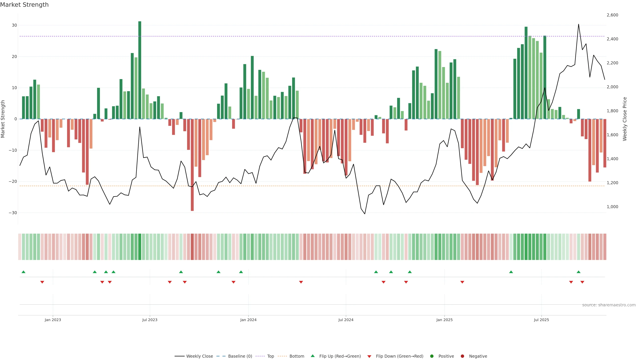The width and height of the screenshot is (644, 362).
Task: Click the tallest green bar above 30
Action: 140,70
